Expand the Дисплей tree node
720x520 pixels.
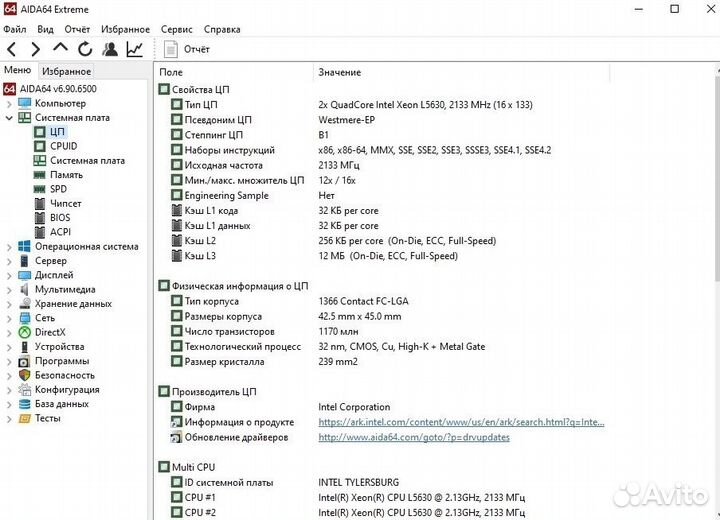[x=9, y=275]
